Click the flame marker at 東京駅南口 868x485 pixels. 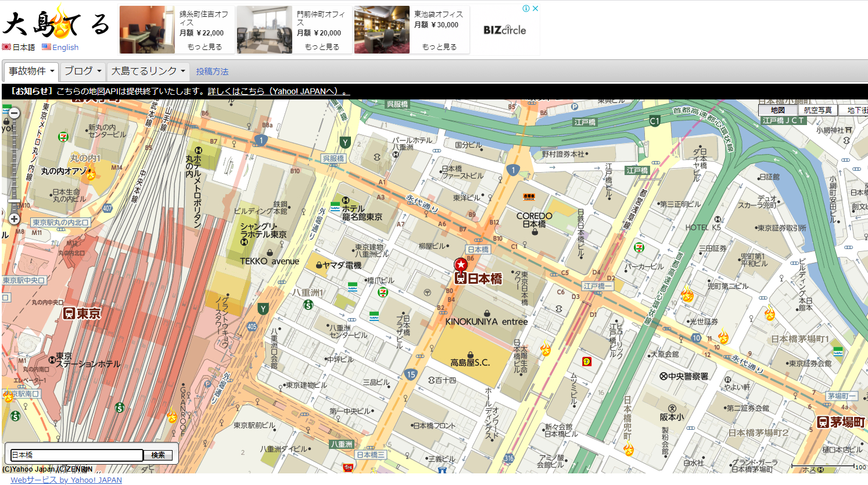coord(8,397)
